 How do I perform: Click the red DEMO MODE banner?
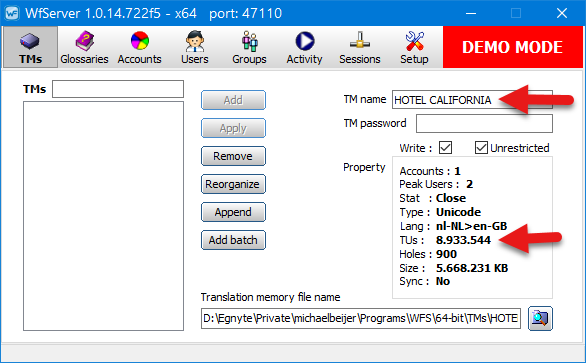[512, 47]
